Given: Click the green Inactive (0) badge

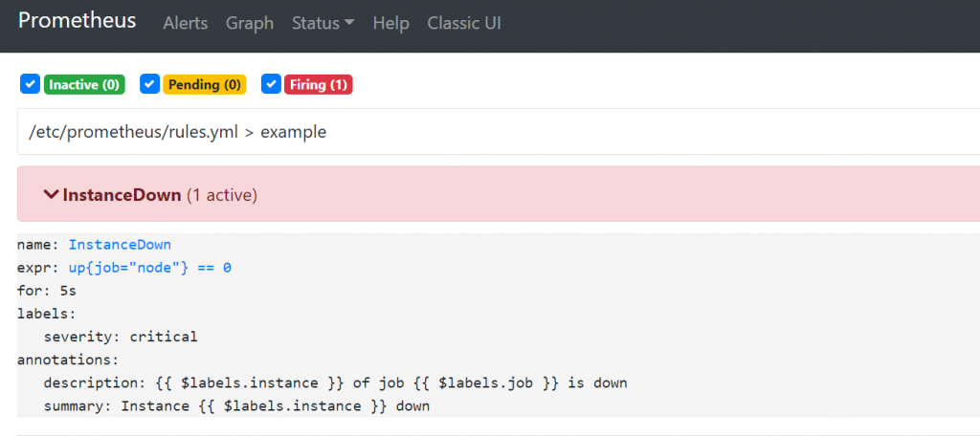Looking at the screenshot, I should pyautogui.click(x=84, y=85).
